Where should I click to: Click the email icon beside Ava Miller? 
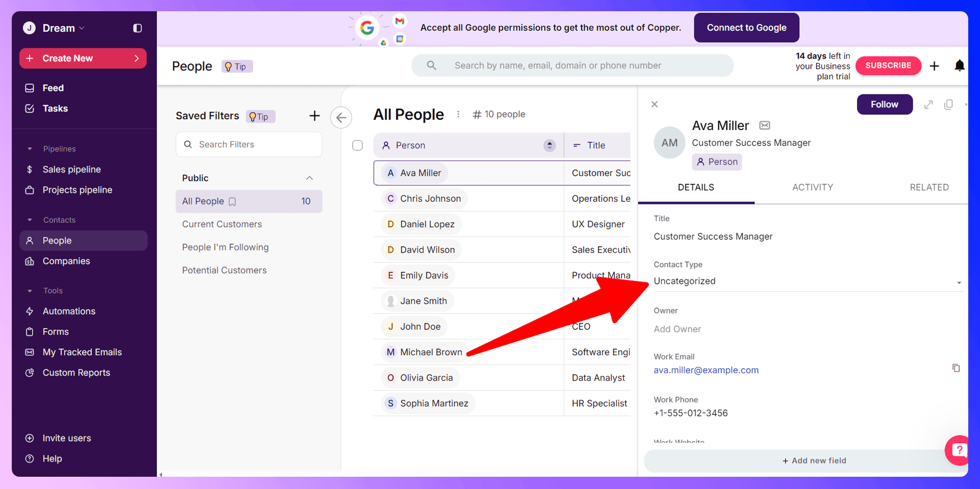tap(765, 126)
